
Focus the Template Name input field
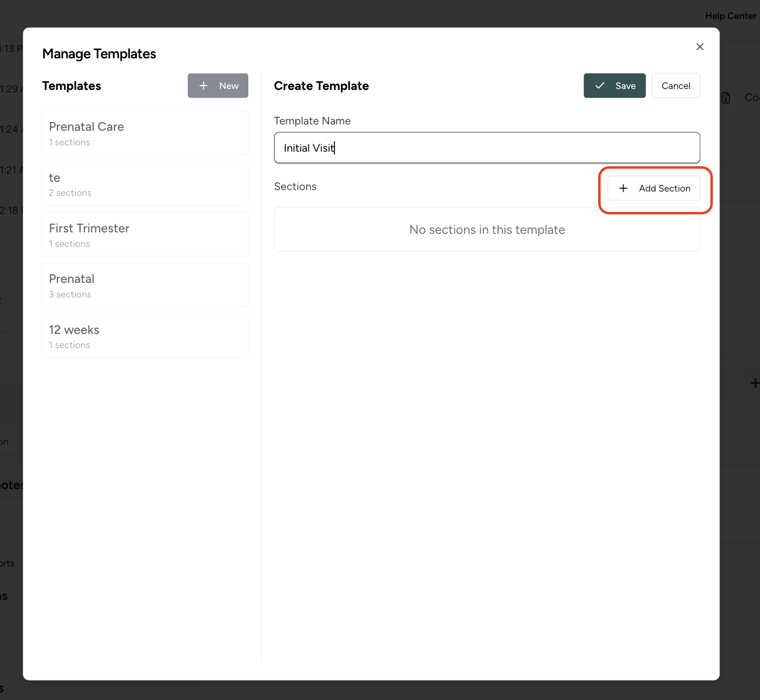tap(487, 148)
